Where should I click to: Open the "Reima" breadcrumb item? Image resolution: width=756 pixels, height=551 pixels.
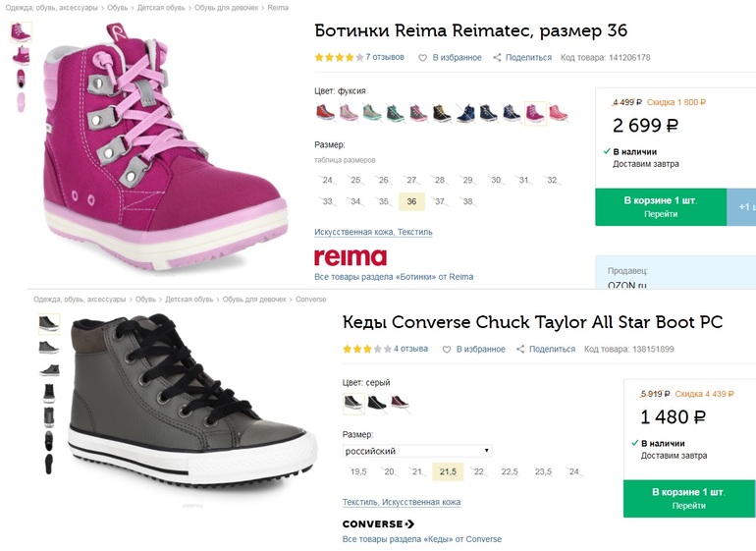tap(278, 7)
